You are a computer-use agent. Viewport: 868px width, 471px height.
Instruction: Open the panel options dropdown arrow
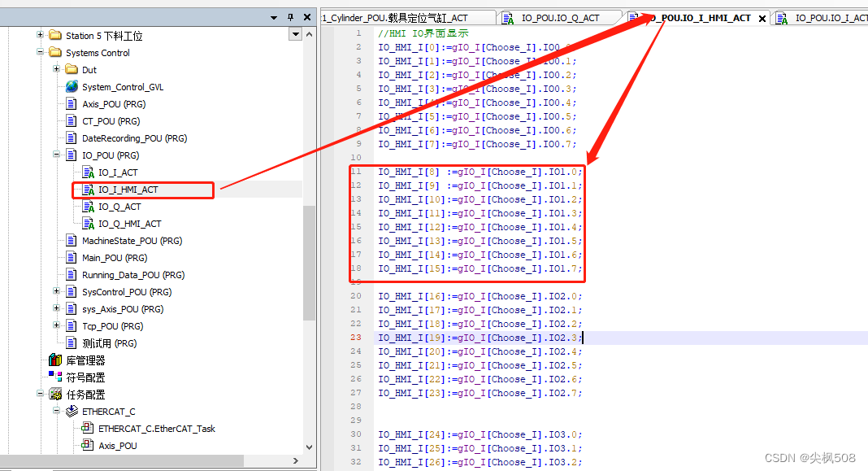pos(273,18)
